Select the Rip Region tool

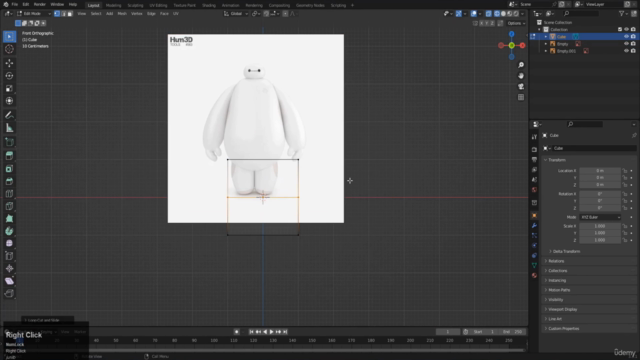pyautogui.click(x=9, y=293)
